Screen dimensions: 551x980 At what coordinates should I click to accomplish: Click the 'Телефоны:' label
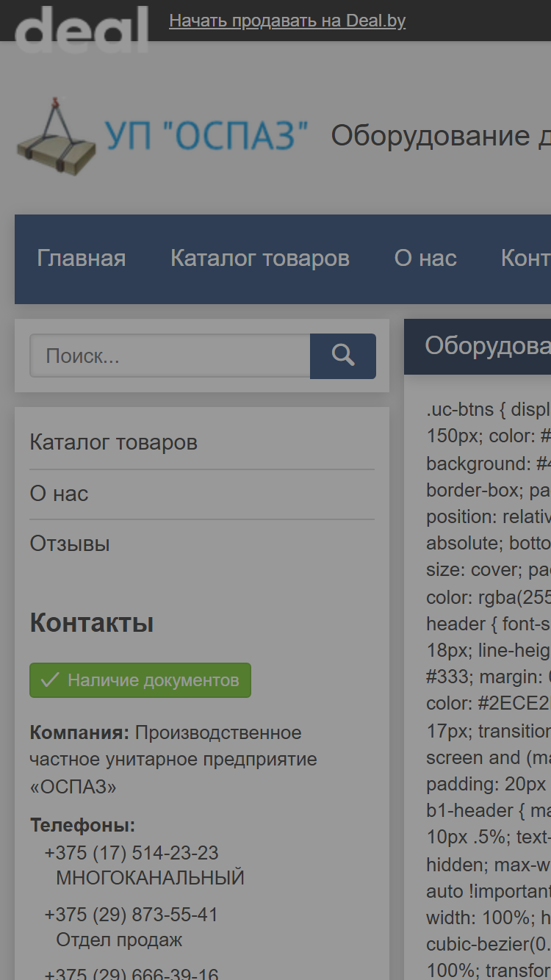83,825
